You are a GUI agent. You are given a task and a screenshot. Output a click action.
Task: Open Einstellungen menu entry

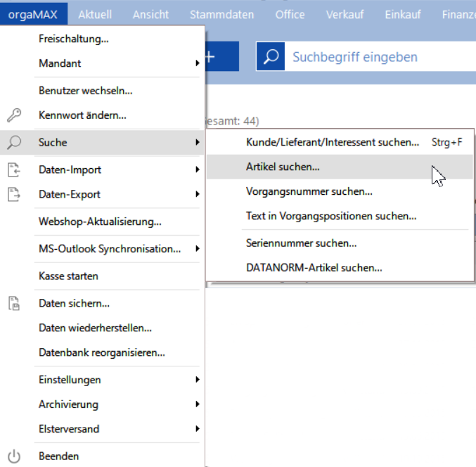102,380
